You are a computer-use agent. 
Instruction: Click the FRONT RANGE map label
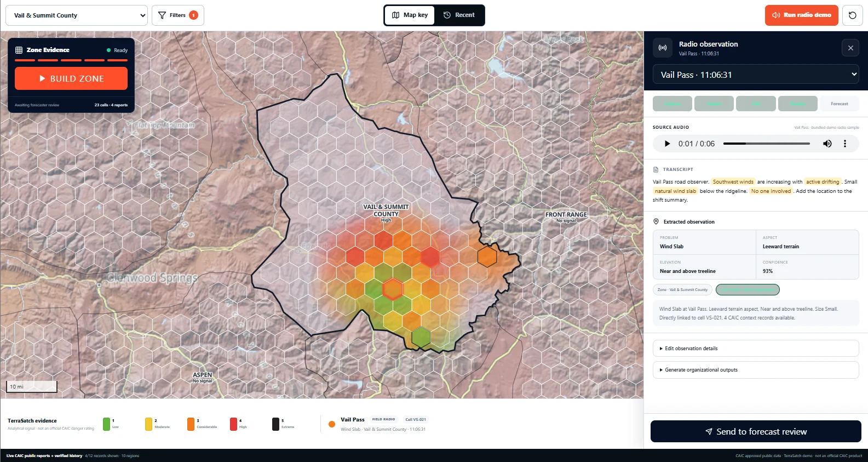click(x=566, y=215)
